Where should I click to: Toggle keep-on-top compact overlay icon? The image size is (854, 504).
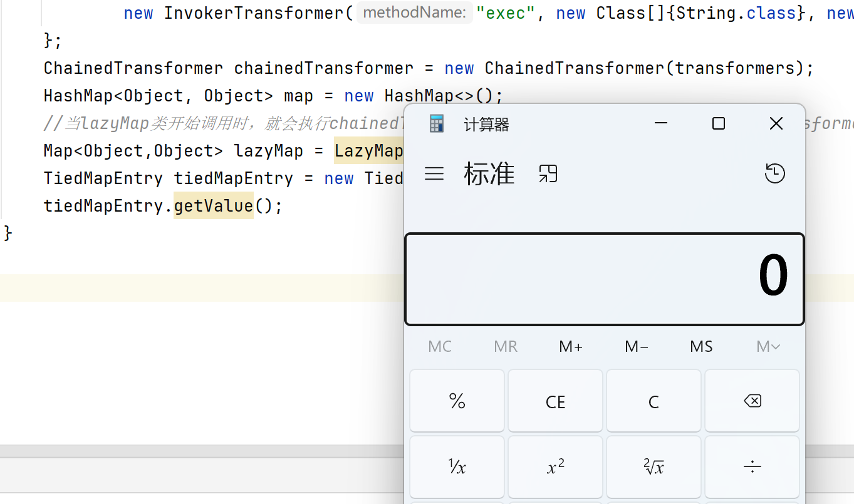(x=548, y=173)
